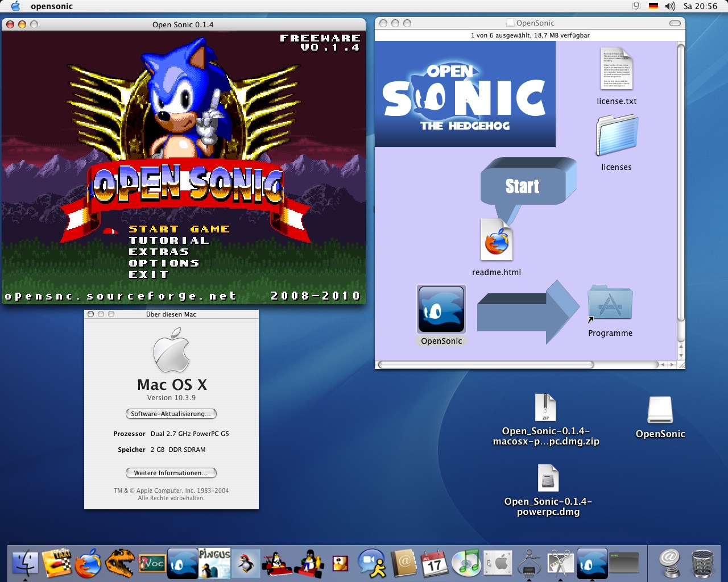The width and height of the screenshot is (728, 582).
Task: Open the single Tux penguin Dock icon
Action: [x=246, y=563]
